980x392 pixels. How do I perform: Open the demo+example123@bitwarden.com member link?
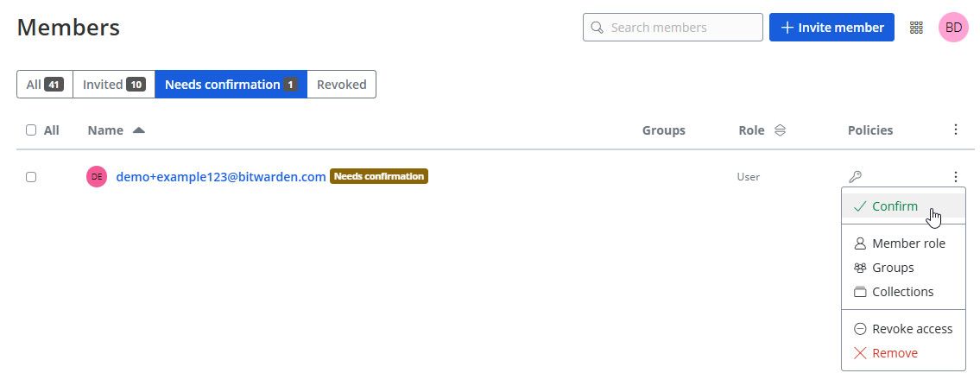pos(221,177)
